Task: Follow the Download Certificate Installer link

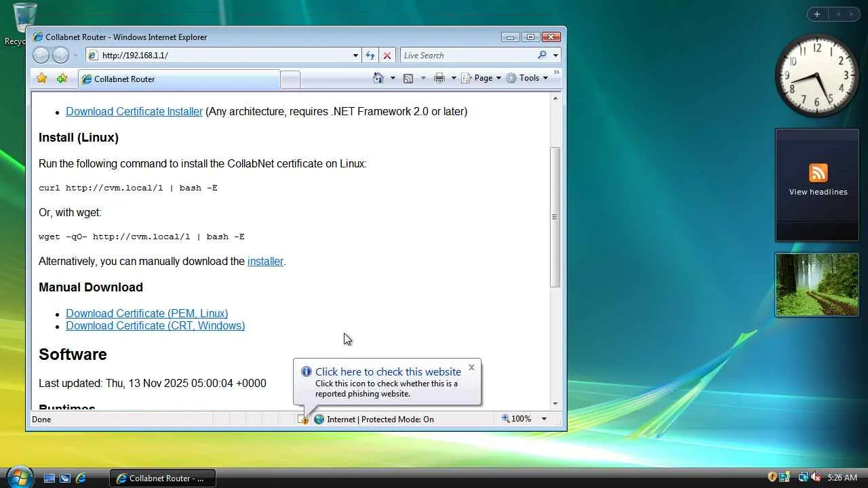Action: tap(134, 111)
